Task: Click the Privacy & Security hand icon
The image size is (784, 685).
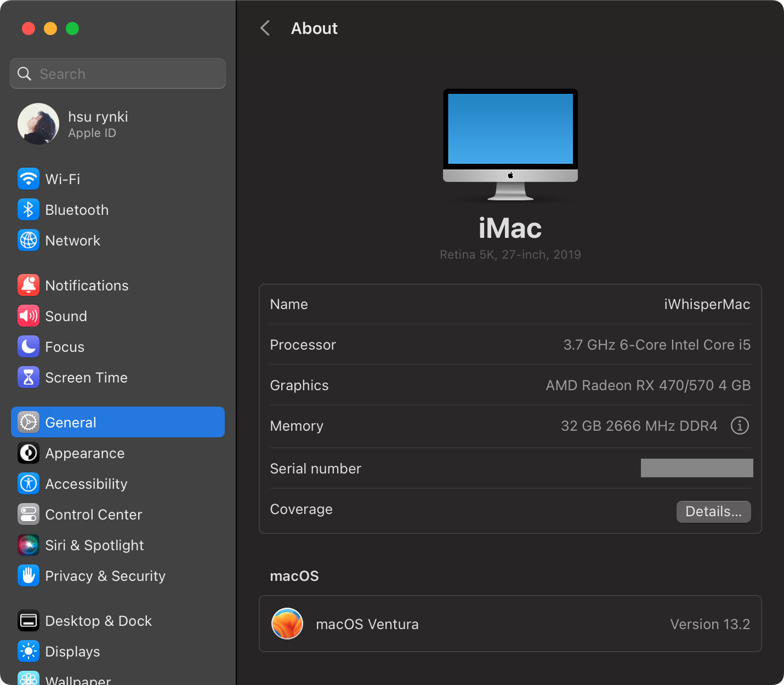Action: (x=29, y=575)
